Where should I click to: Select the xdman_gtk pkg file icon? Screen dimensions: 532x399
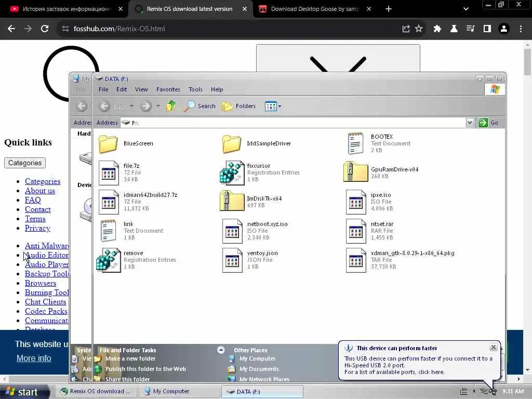(355, 260)
